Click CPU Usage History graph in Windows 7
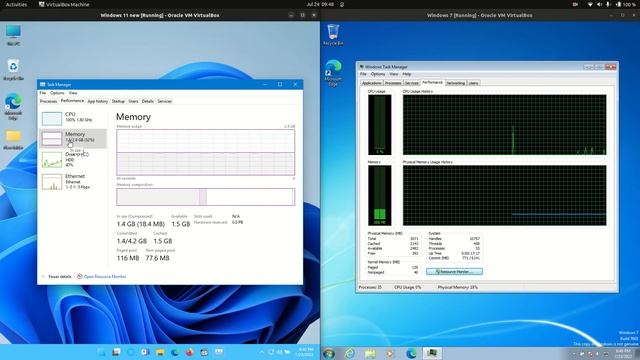 click(x=504, y=125)
